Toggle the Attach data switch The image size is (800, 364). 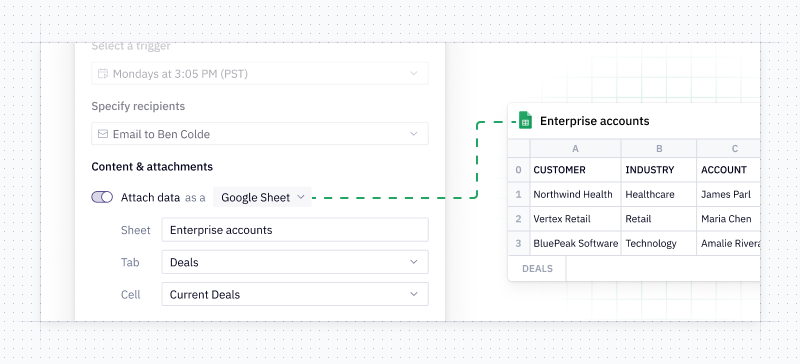click(x=102, y=198)
